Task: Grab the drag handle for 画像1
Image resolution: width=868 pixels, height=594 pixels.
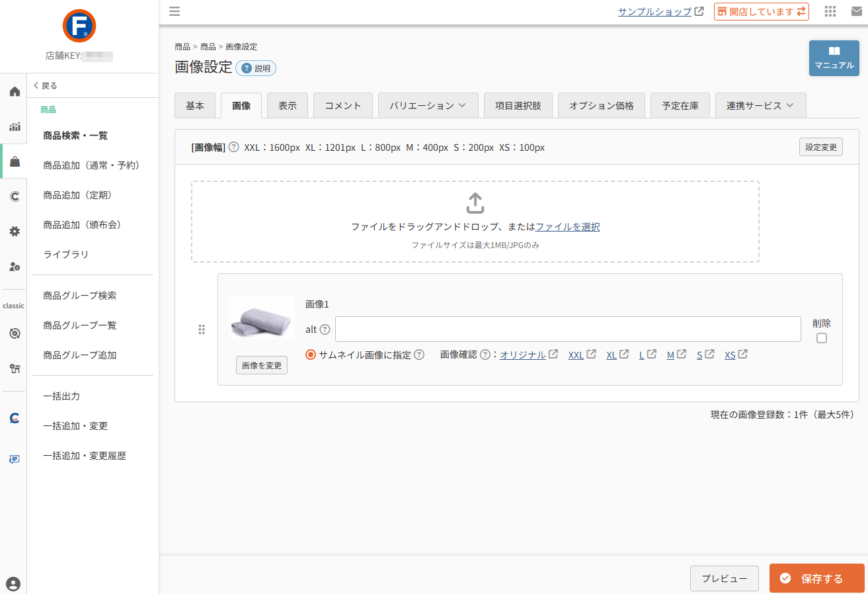Action: (x=202, y=329)
